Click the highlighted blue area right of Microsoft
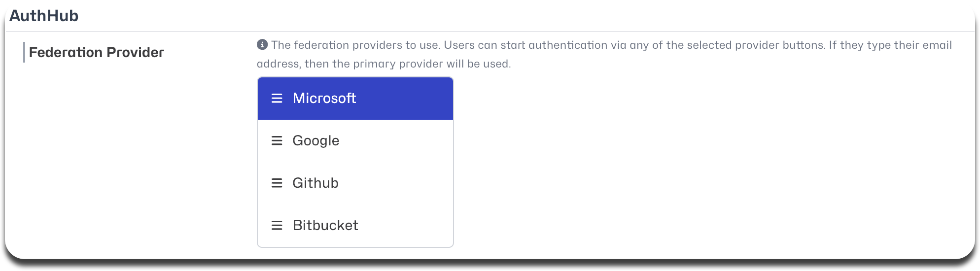This screenshot has width=980, height=271. [404, 99]
